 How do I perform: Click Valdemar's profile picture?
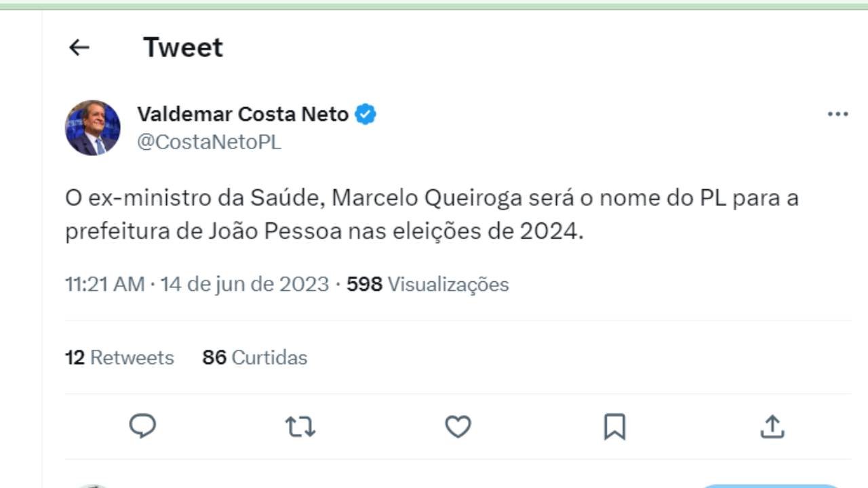point(92,127)
